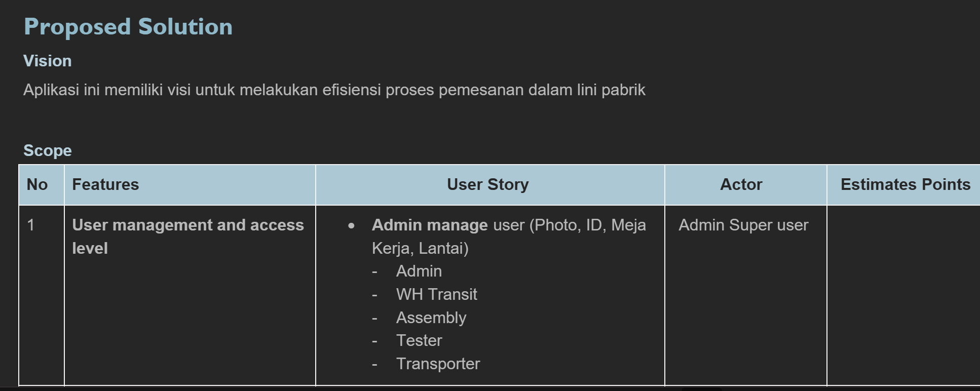980x391 pixels.
Task: Select the Scope subheading
Action: [48, 150]
